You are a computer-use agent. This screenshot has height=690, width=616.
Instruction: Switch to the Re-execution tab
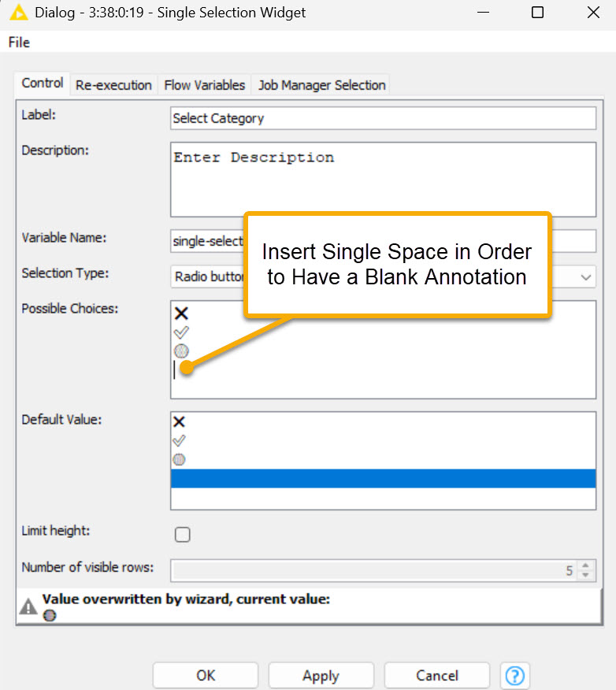coord(113,85)
